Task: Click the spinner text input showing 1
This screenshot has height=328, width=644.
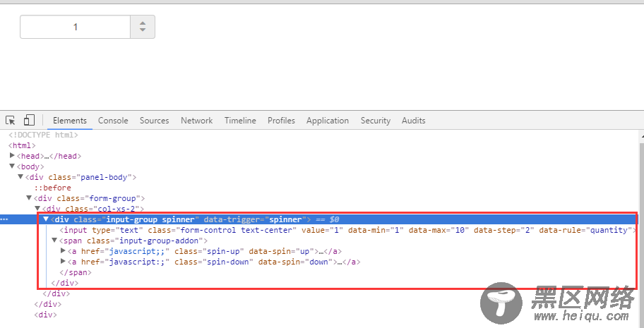Action: (75, 27)
